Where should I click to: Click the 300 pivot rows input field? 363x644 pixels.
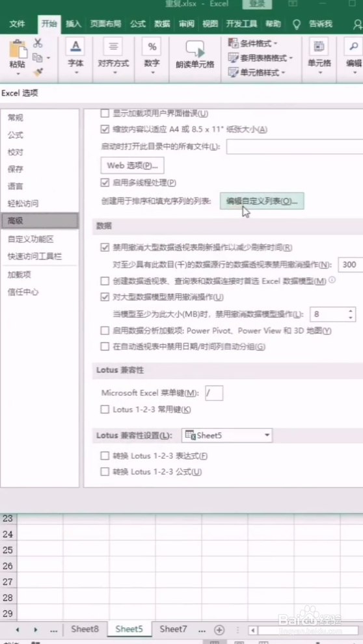point(350,265)
